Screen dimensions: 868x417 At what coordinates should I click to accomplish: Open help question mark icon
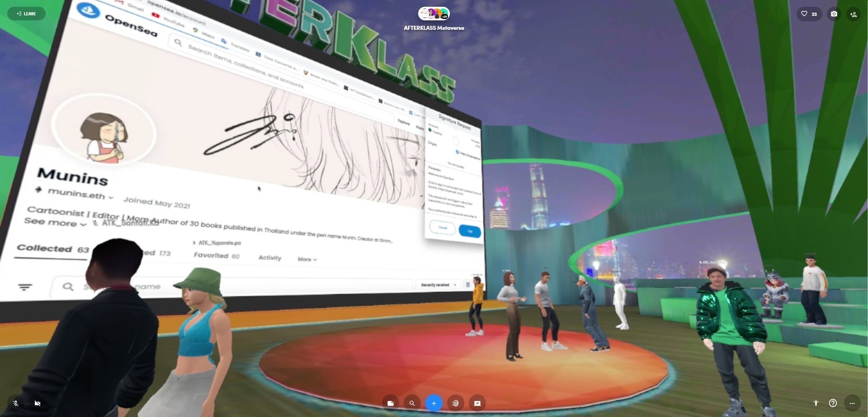[x=833, y=403]
